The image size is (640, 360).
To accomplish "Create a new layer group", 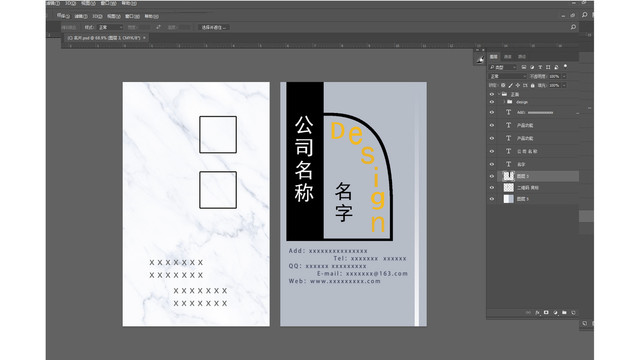I will (564, 313).
